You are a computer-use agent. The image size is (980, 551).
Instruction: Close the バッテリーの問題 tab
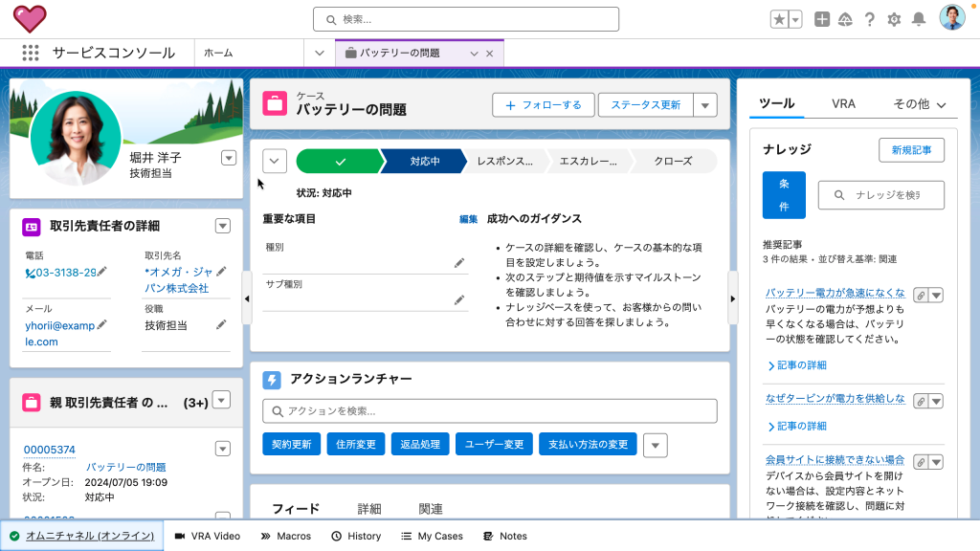(489, 54)
